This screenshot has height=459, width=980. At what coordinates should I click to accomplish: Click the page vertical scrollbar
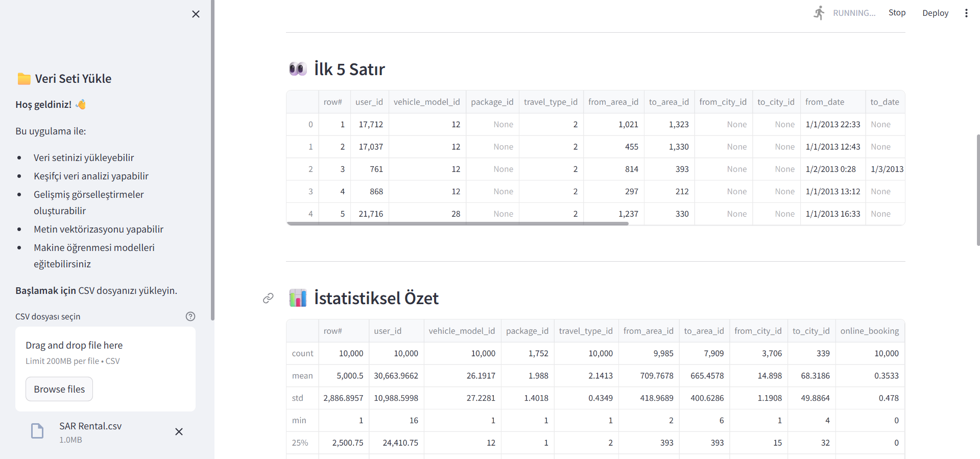click(977, 189)
